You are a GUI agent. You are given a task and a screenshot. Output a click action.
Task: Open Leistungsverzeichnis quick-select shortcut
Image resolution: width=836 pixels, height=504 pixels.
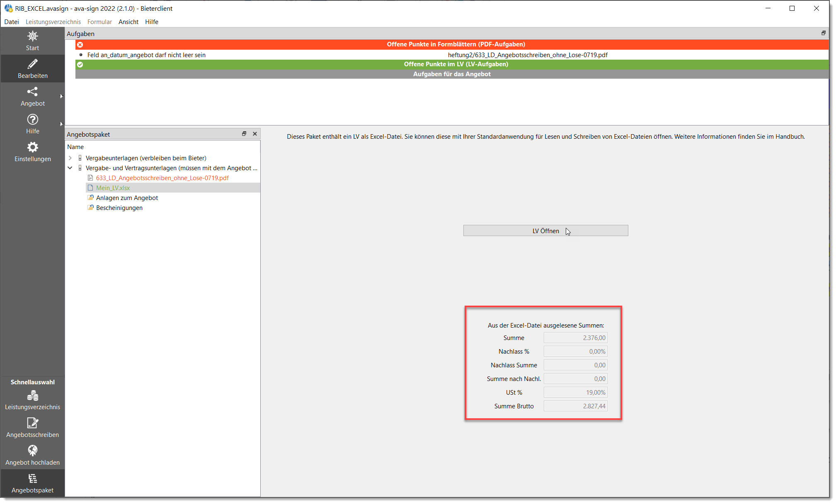pos(32,400)
